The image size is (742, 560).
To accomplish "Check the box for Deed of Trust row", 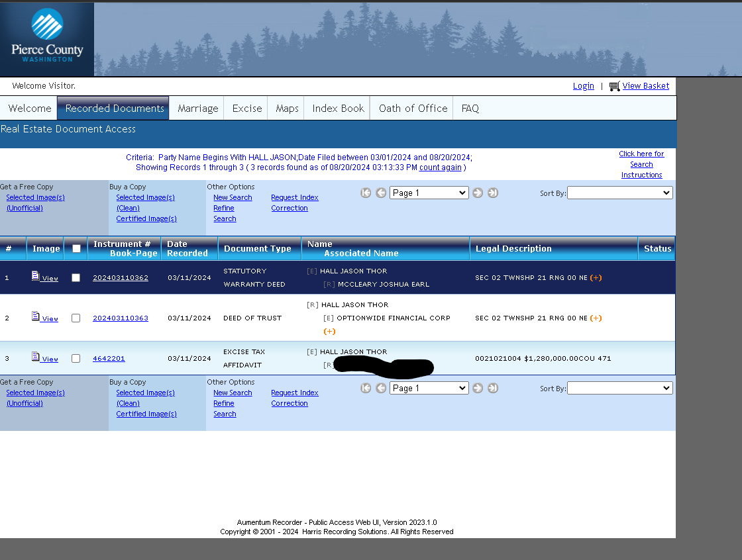I will tap(76, 318).
